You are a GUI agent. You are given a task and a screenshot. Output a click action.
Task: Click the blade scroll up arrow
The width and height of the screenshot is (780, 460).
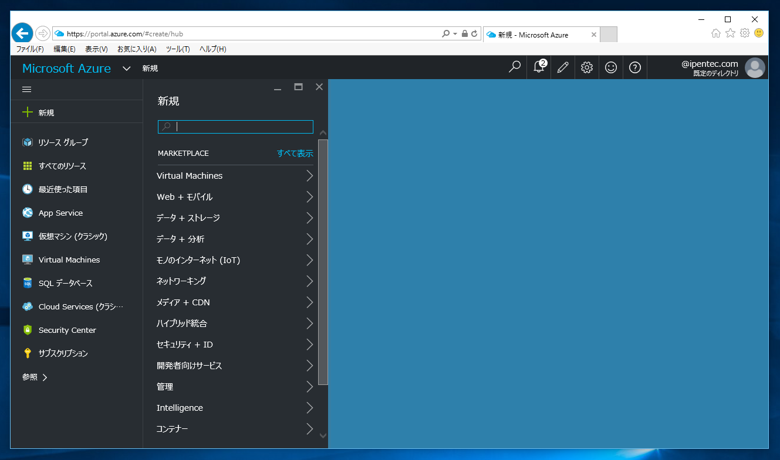[323, 133]
